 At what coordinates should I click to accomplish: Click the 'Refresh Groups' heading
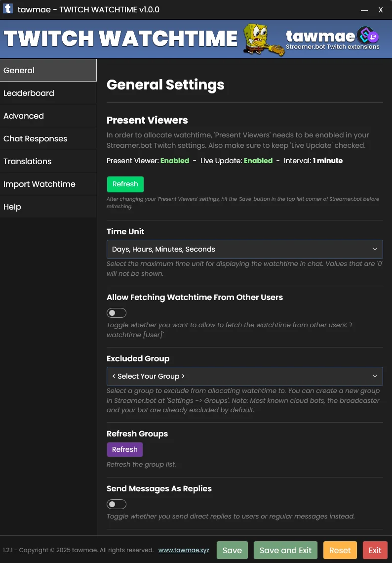pyautogui.click(x=137, y=433)
